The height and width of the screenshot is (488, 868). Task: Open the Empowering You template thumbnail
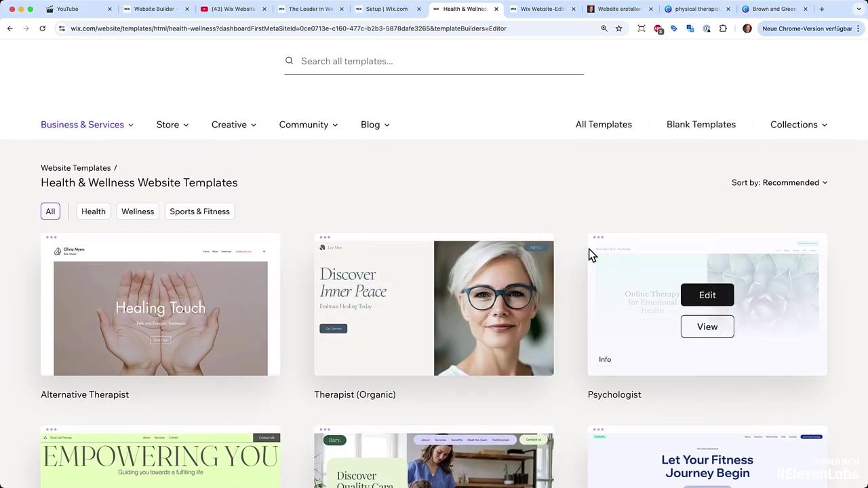[161, 457]
